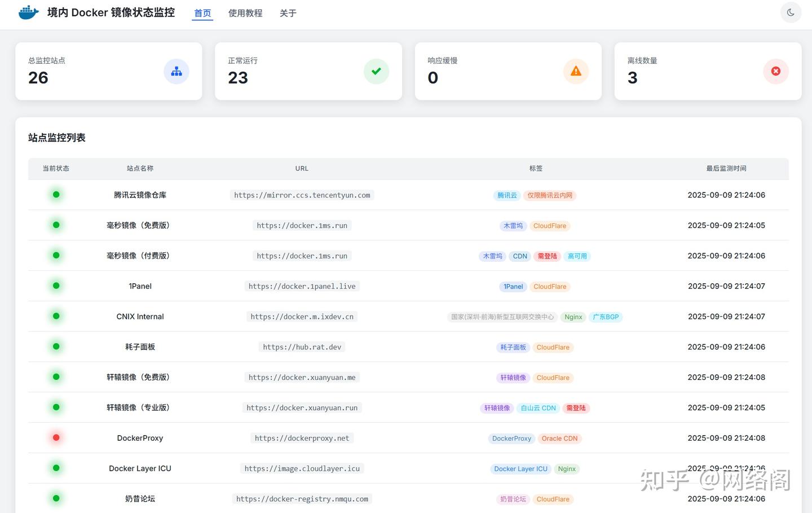Click URL https://docker.m.ixdev.cn
Image resolution: width=812 pixels, height=513 pixels.
click(302, 317)
